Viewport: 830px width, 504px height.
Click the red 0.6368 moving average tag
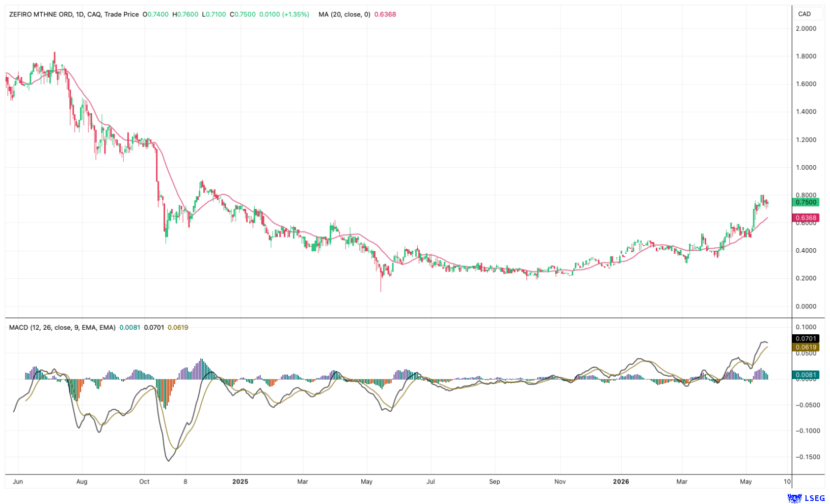point(806,218)
